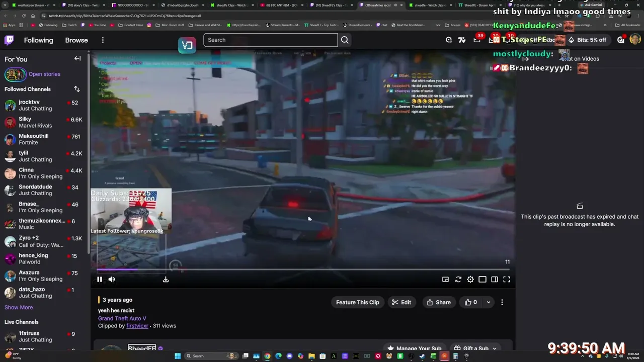Click the Feature This Clip button
Image resolution: width=644 pixels, height=362 pixels.
[358, 302]
